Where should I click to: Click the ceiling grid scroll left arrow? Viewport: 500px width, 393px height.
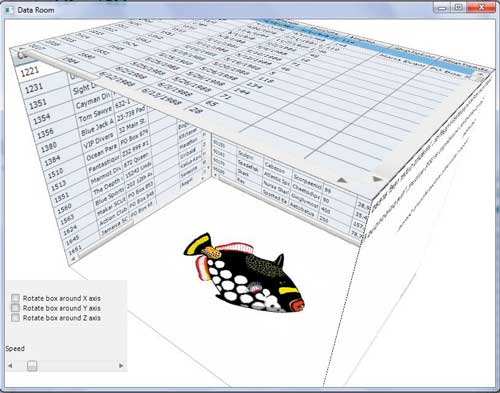(x=342, y=180)
